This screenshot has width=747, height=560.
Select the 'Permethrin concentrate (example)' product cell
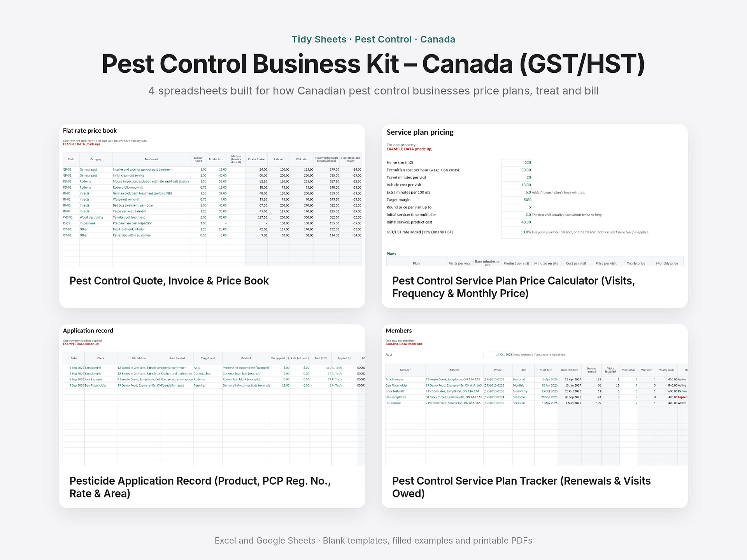pyautogui.click(x=246, y=367)
